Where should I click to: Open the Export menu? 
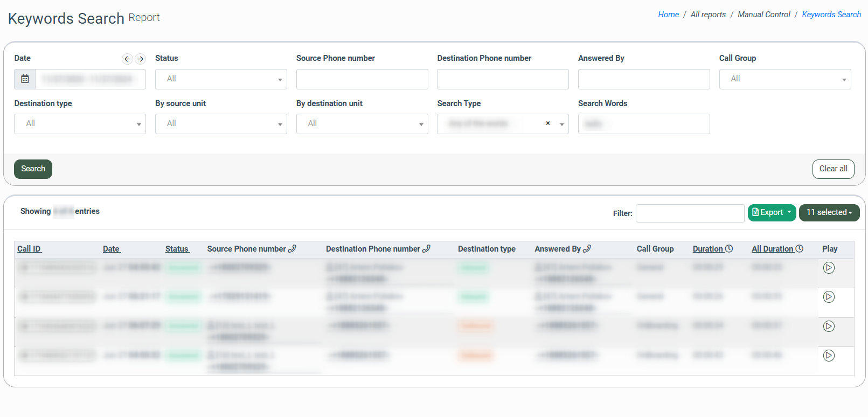click(772, 212)
